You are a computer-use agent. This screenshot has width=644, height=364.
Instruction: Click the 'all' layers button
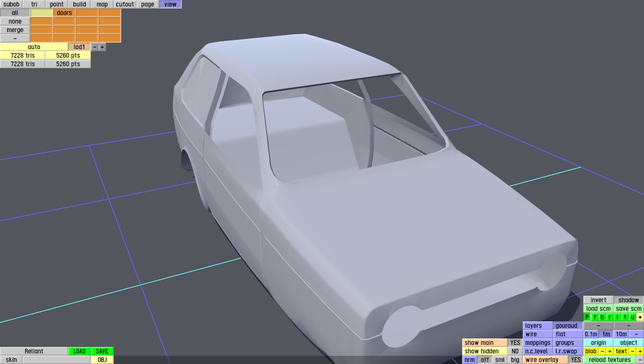pos(15,13)
